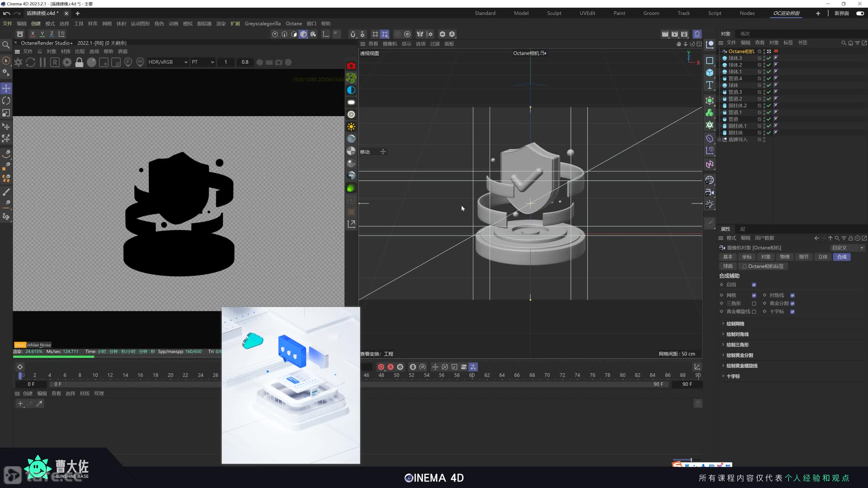The width and height of the screenshot is (868, 488).
Task: Pause the Octane live render
Action: click(x=43, y=62)
